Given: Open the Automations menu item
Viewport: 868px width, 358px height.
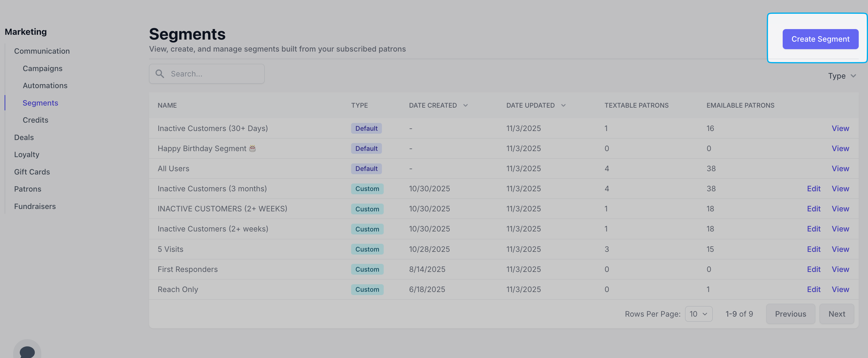Looking at the screenshot, I should pyautogui.click(x=45, y=86).
